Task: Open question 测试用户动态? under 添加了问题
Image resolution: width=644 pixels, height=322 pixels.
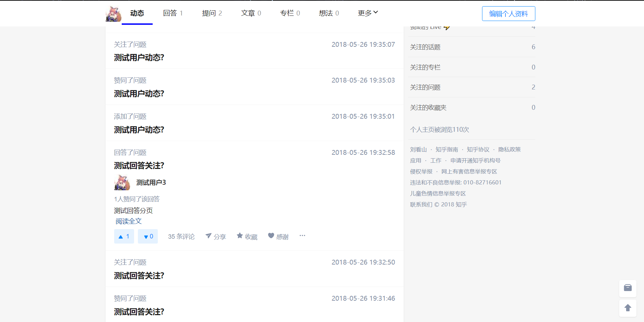Action: [139, 130]
